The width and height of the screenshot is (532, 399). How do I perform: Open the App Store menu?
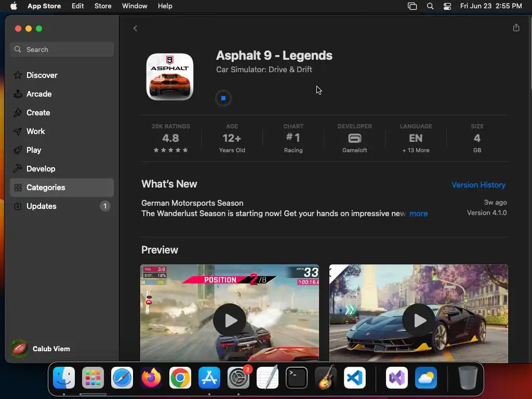(x=44, y=6)
